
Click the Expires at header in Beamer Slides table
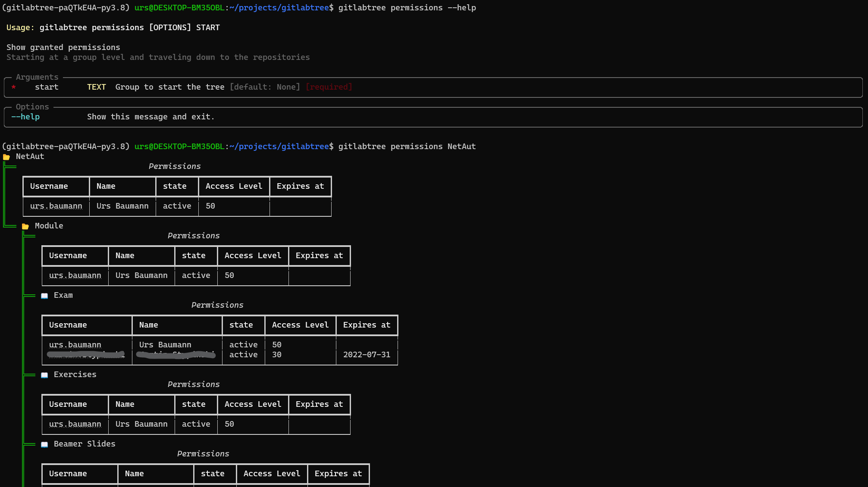click(x=338, y=474)
